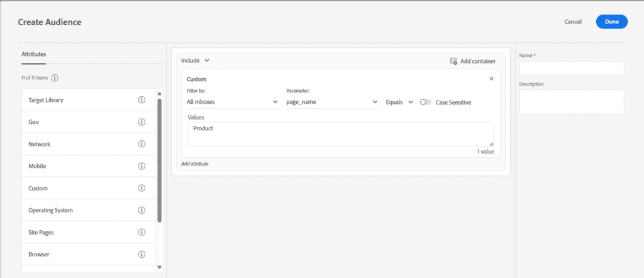644x278 pixels.
Task: Click info icon next to Site Pages
Action: point(142,233)
